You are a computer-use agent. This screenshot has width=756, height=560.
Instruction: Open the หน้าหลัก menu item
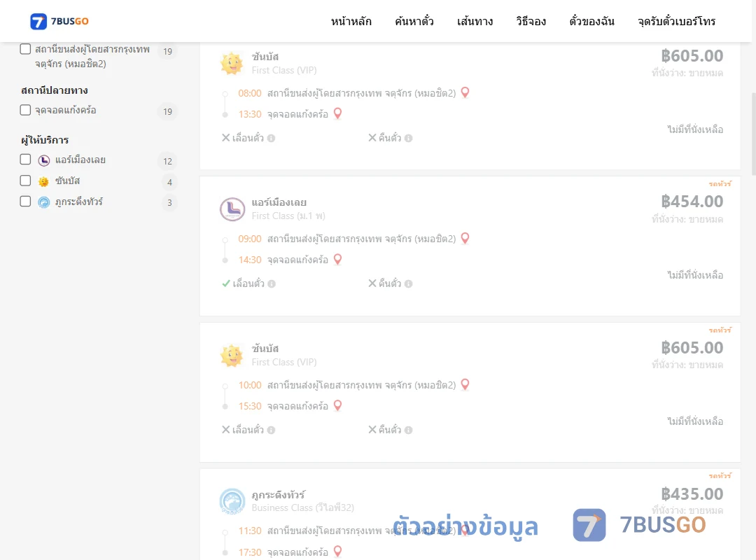click(351, 21)
